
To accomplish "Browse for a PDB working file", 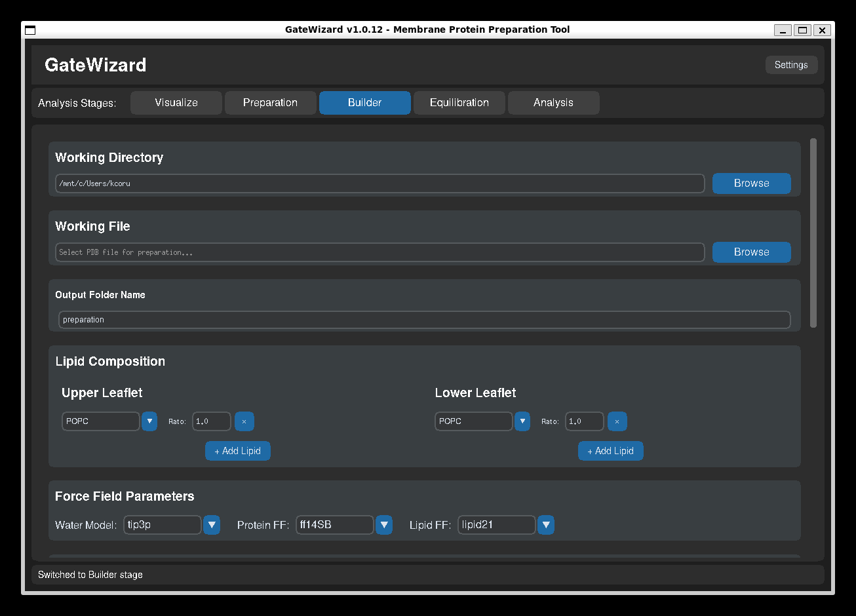I will coord(751,252).
